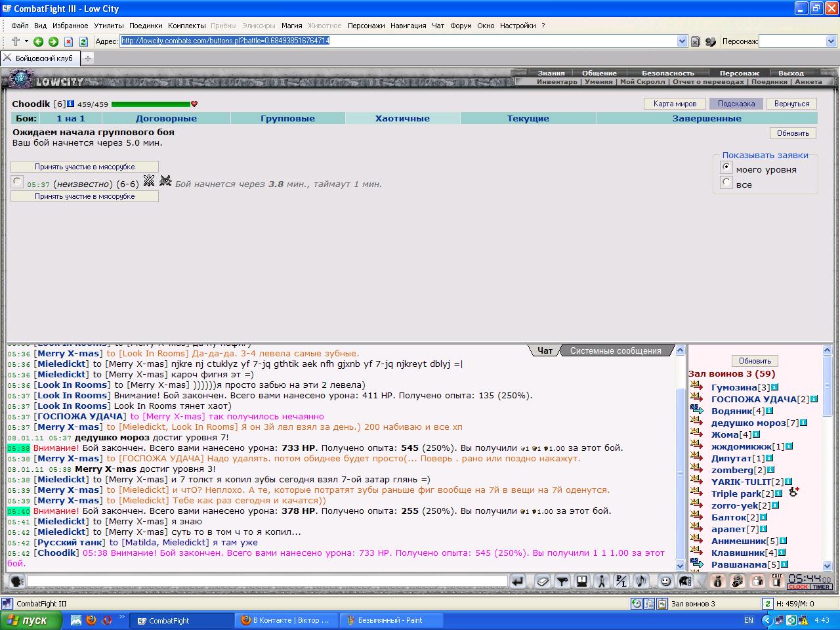Click the floppy disk save chat icon

click(581, 581)
